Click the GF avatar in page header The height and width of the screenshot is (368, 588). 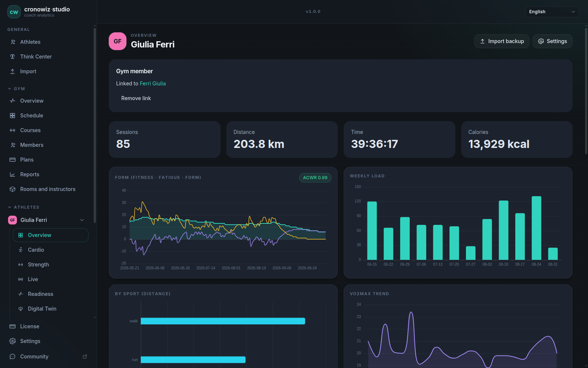coord(118,41)
